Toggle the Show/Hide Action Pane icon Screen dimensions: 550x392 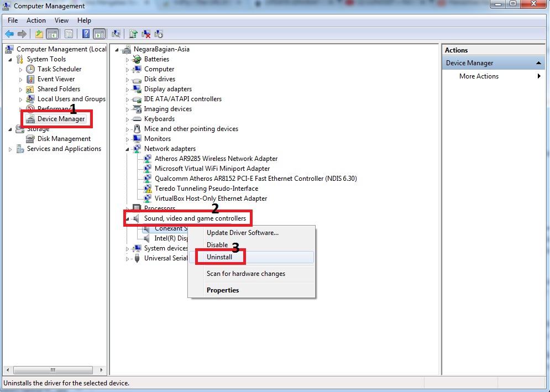100,34
